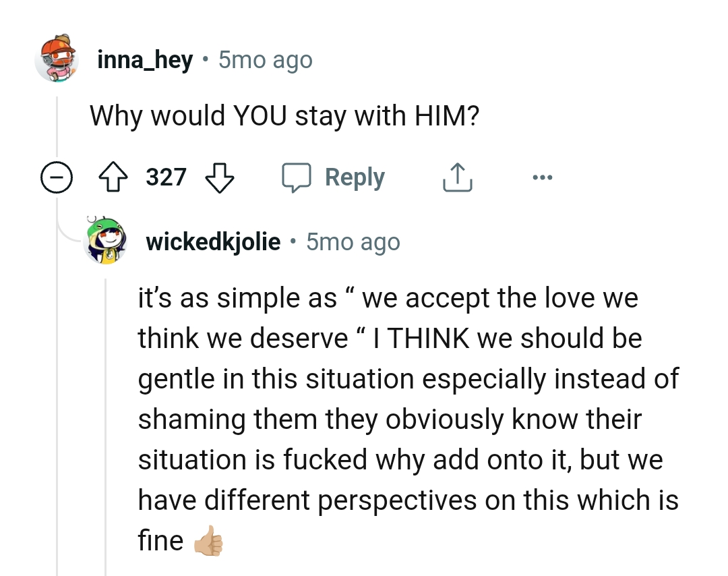Toggle collapse state of top comment
Image resolution: width=728 pixels, height=576 pixels.
pyautogui.click(x=57, y=177)
